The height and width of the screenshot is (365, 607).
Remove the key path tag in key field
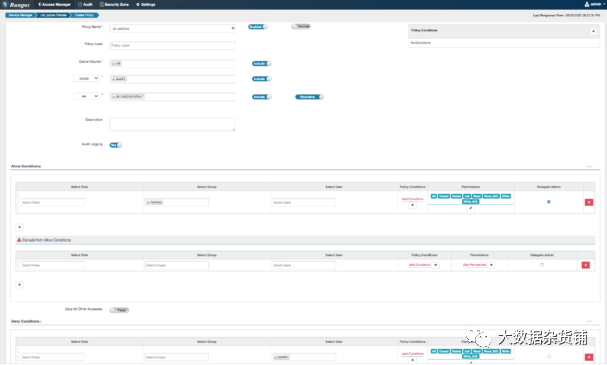113,97
